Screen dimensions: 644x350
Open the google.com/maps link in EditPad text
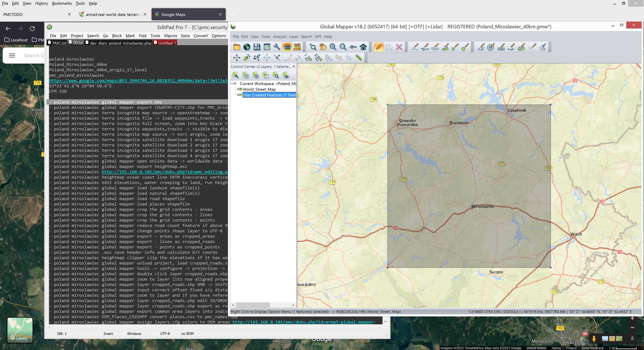[138, 80]
